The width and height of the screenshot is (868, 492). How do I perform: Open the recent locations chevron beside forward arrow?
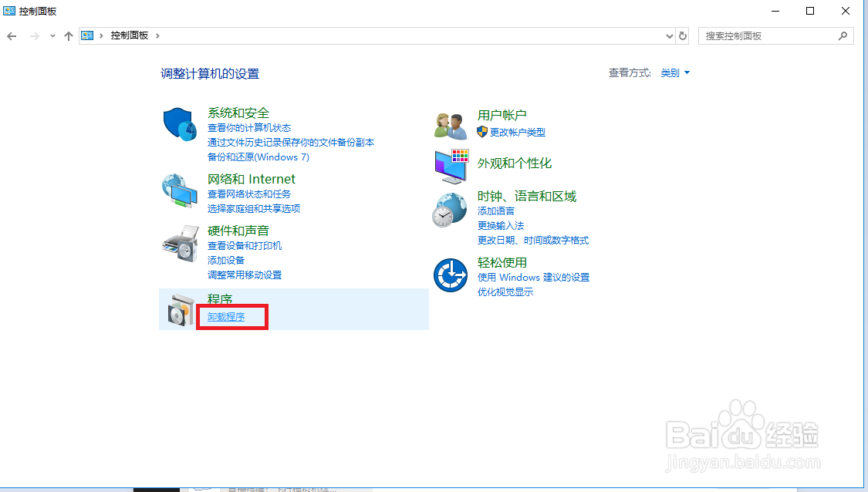(x=52, y=35)
